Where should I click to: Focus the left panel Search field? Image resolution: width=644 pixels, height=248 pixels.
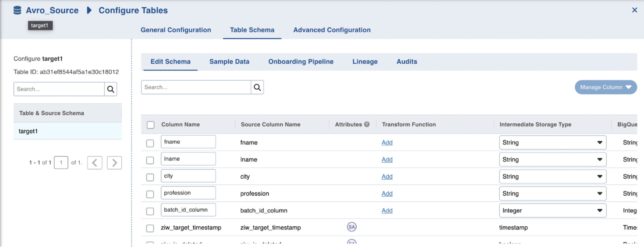[59, 89]
